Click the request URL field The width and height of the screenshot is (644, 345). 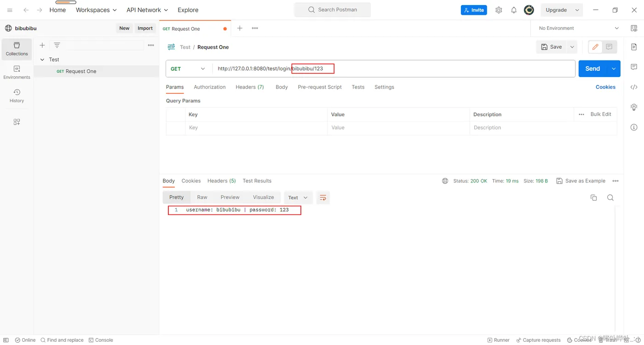pyautogui.click(x=394, y=69)
